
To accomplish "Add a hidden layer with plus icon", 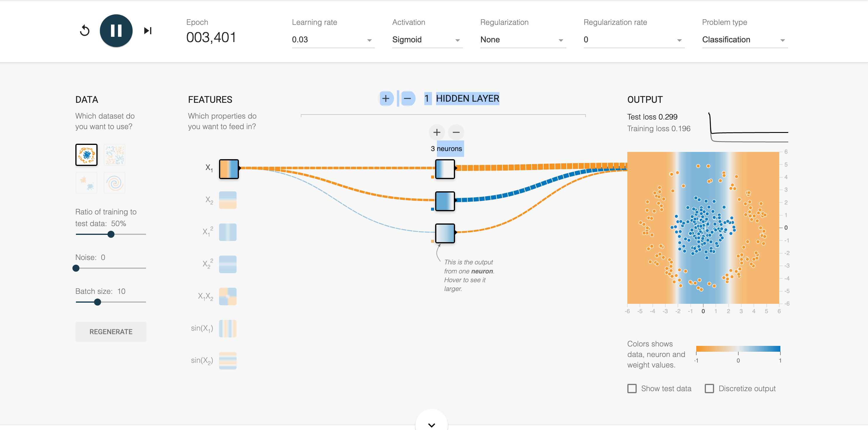I will pyautogui.click(x=386, y=98).
